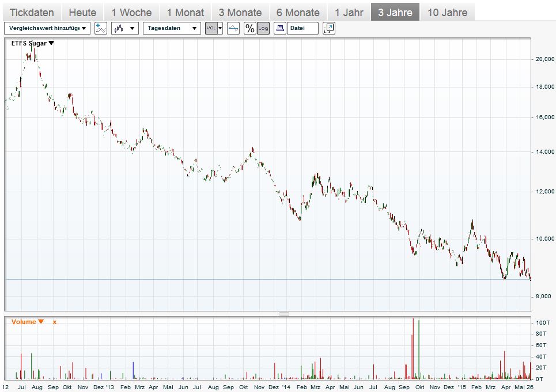This screenshot has height=392, width=556.
Task: Click the panel divider handle above Volume
Action: [x=284, y=314]
